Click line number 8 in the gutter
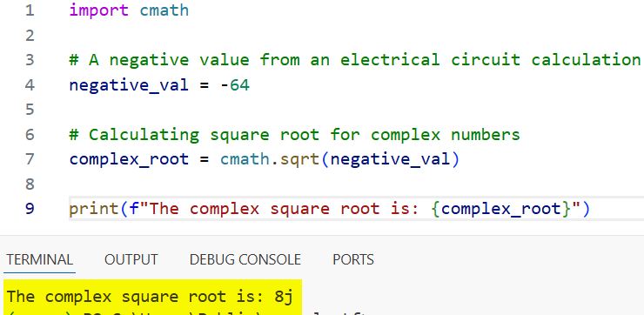 pyautogui.click(x=30, y=184)
